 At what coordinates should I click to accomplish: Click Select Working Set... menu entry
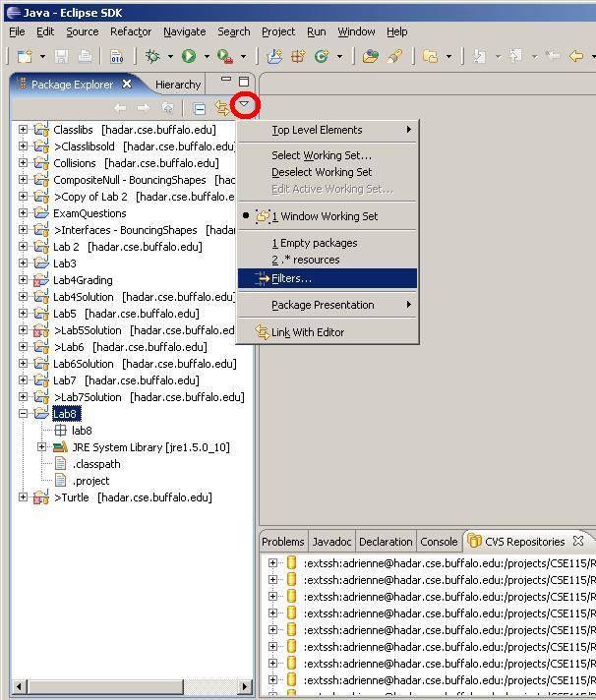coord(322,155)
